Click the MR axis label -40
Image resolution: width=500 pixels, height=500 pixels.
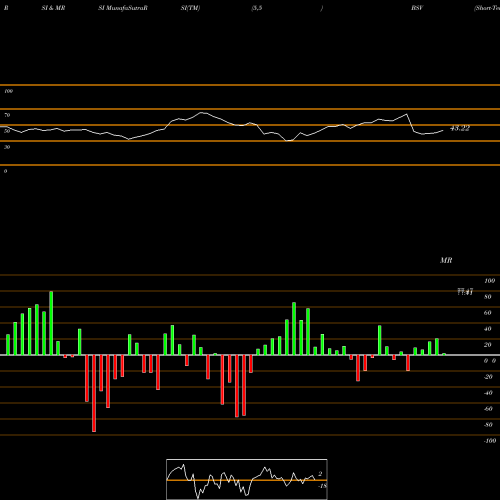pyautogui.click(x=488, y=393)
